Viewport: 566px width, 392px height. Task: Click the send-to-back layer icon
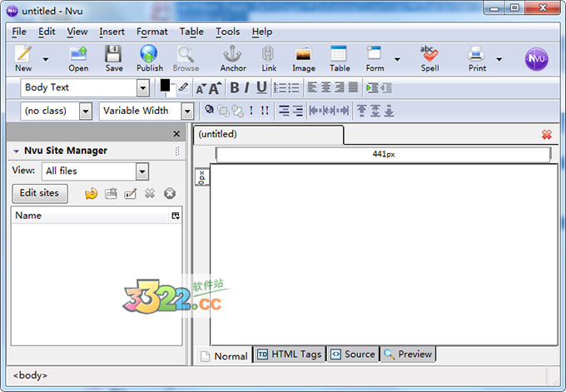click(x=237, y=111)
